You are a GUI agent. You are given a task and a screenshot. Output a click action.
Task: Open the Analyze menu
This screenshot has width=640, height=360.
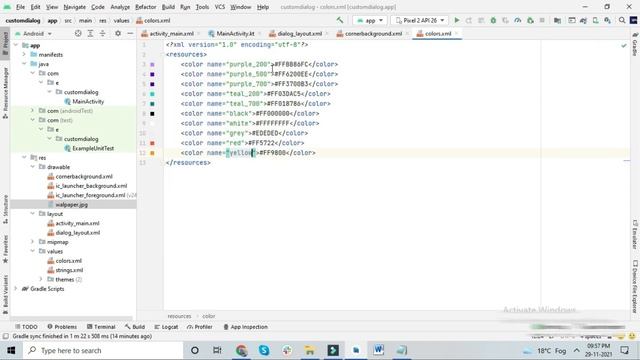(x=120, y=7)
